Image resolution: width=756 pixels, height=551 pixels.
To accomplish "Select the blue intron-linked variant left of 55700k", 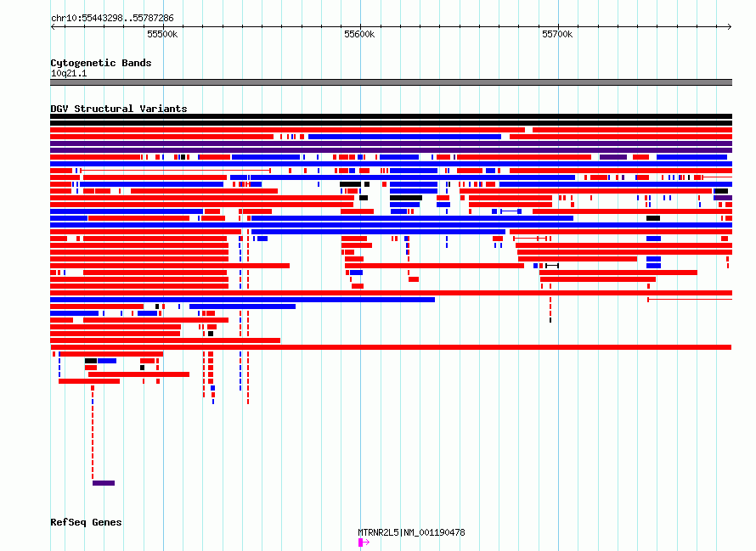I will [511, 211].
